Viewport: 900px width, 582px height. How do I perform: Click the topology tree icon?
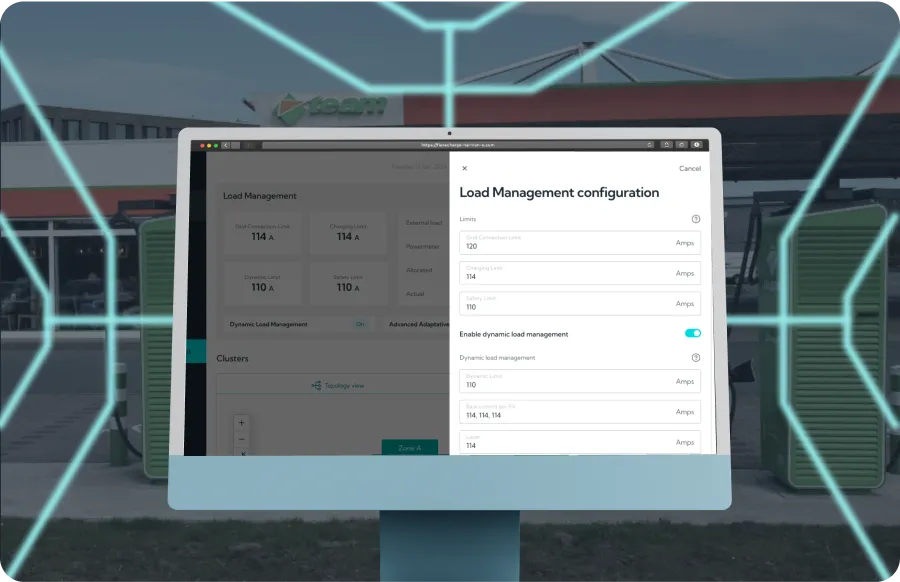[x=316, y=385]
